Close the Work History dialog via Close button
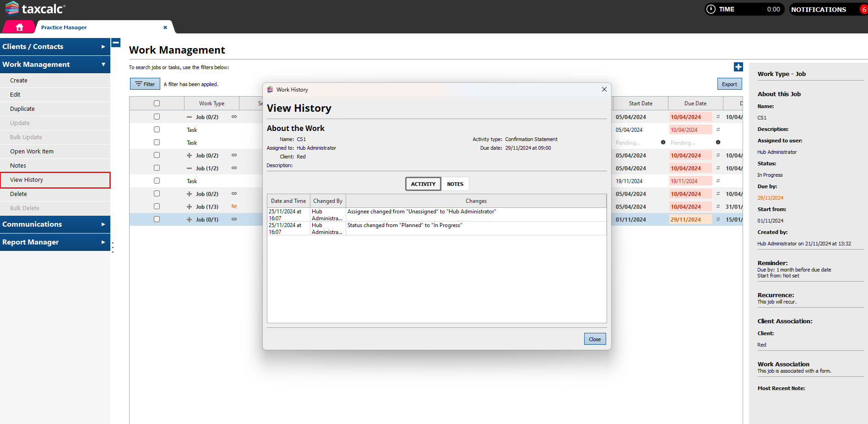Image resolution: width=868 pixels, height=424 pixels. pyautogui.click(x=594, y=339)
